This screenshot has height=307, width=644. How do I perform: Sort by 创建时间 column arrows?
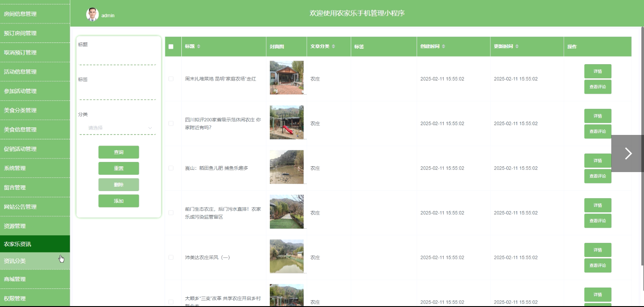444,46
